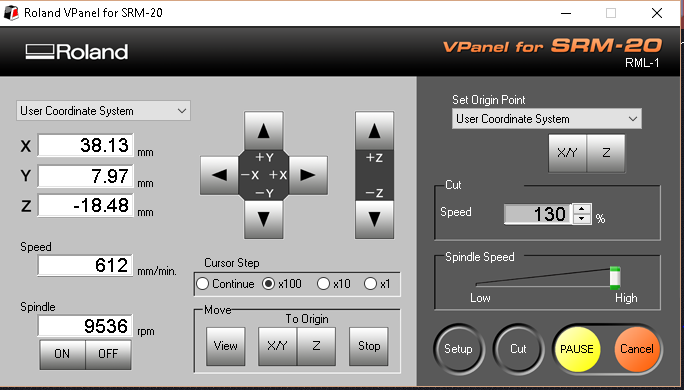Click the X coordinate value 38.13

tap(86, 145)
